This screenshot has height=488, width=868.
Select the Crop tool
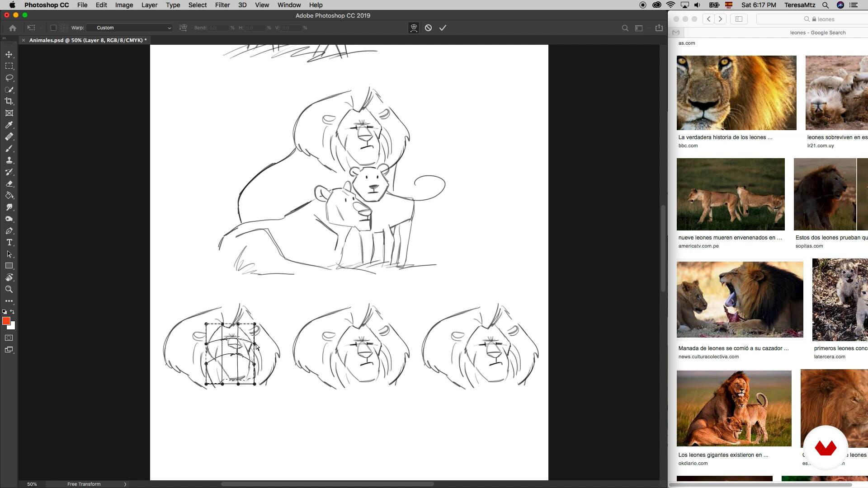coord(9,101)
